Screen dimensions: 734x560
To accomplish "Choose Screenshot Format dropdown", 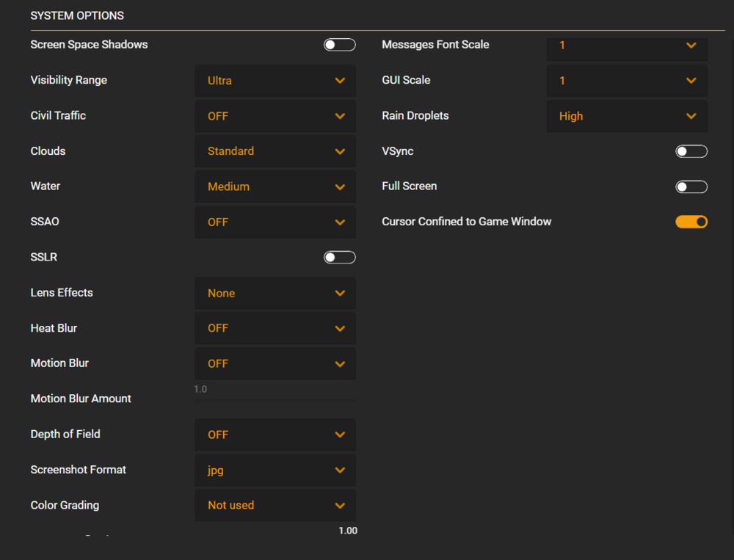I will [x=275, y=470].
